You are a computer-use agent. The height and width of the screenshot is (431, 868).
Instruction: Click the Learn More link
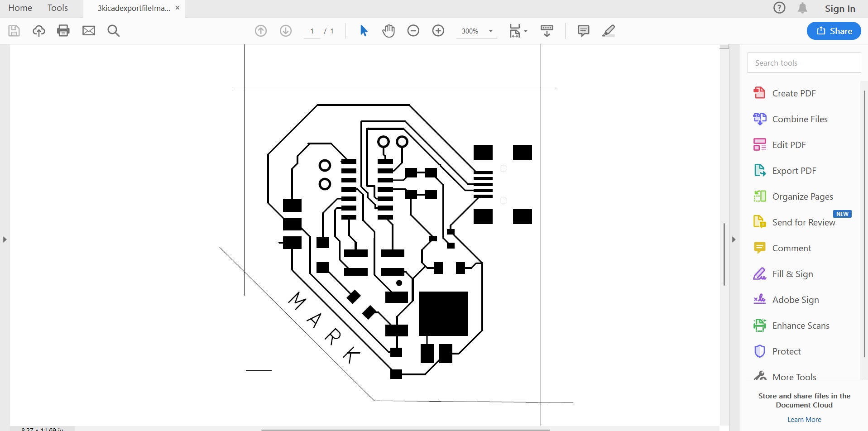[x=804, y=420]
